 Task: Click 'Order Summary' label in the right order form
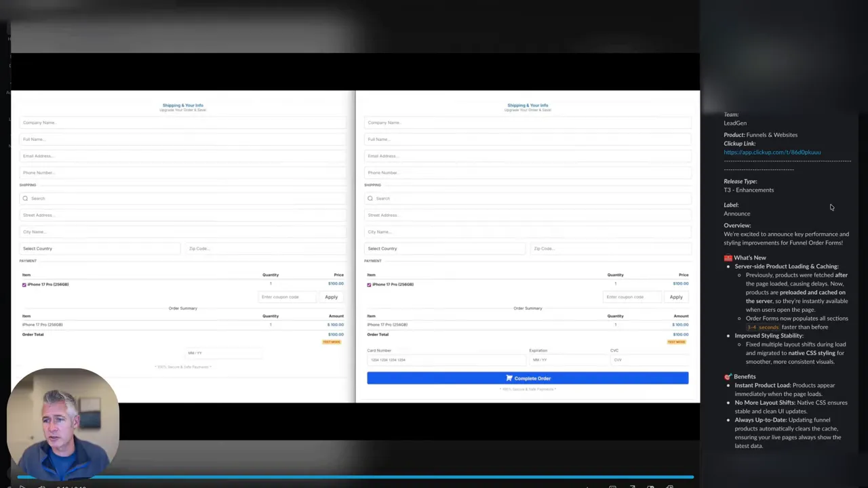coord(528,308)
